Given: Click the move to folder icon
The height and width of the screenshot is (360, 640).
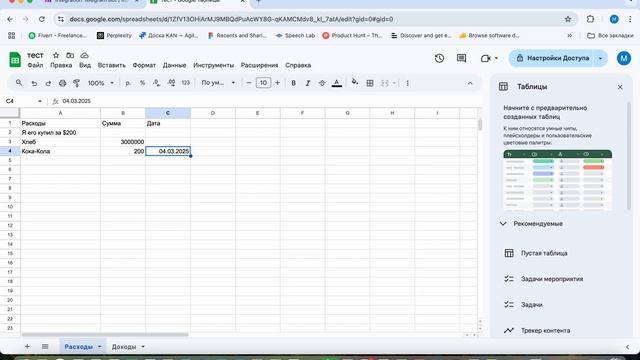Looking at the screenshot, I should click(x=70, y=55).
